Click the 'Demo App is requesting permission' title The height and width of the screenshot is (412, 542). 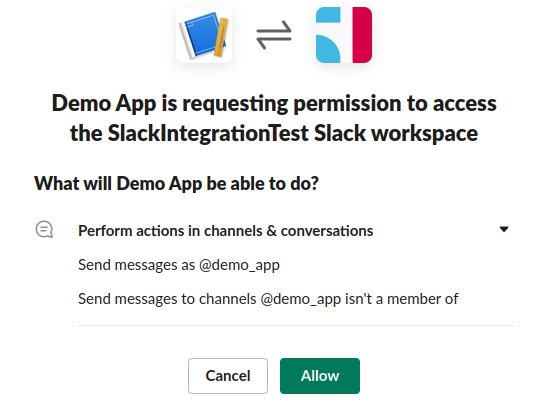pyautogui.click(x=274, y=118)
